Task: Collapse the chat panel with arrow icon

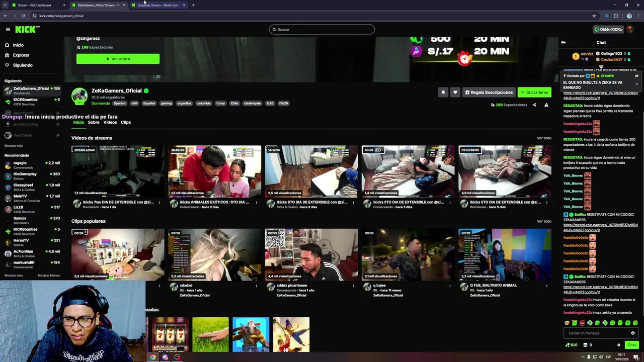Action: 563,43
